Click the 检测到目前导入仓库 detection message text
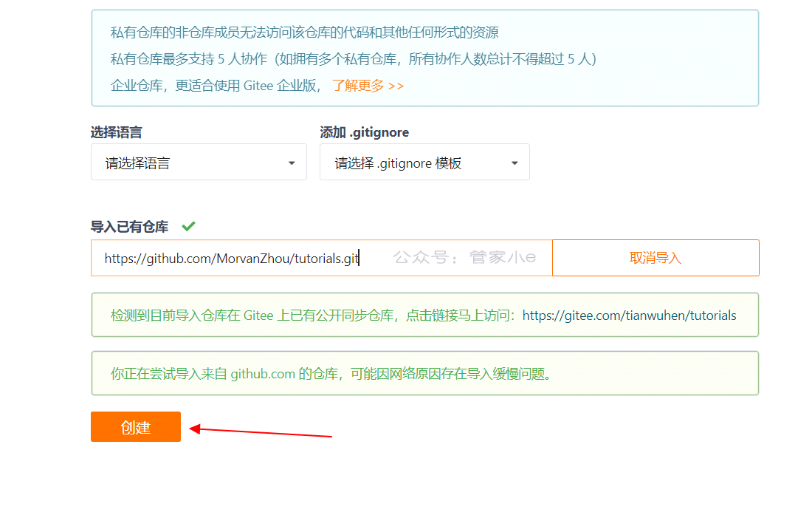The image size is (812, 515). [313, 315]
